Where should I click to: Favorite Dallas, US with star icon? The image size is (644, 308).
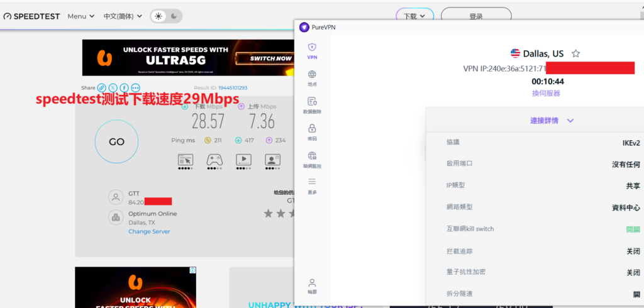click(x=576, y=53)
